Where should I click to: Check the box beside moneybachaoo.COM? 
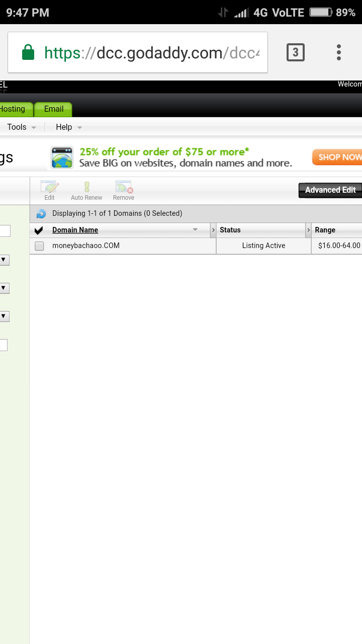pos(39,246)
